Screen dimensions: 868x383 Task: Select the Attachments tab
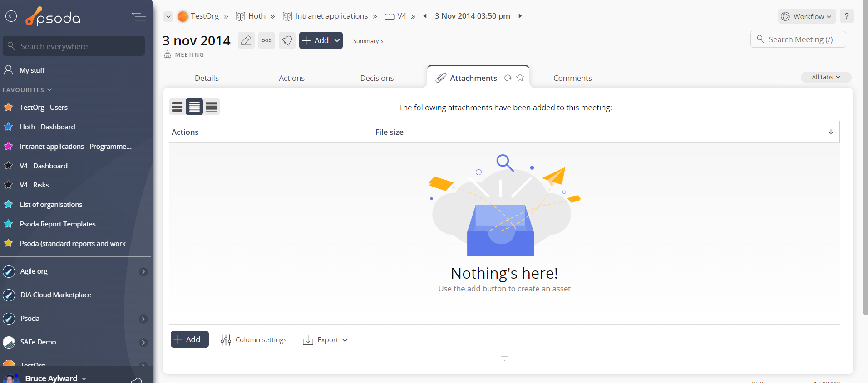pos(473,78)
